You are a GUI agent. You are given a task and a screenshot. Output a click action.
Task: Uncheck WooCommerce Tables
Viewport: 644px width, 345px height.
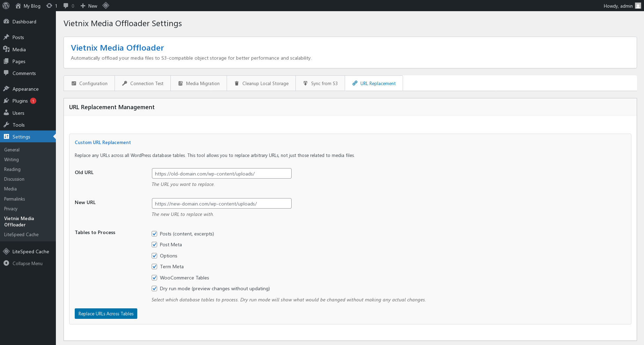154,278
